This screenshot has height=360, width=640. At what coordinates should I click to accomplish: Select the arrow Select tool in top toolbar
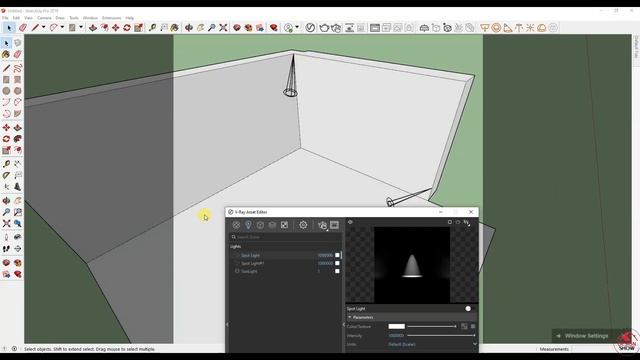(9, 28)
